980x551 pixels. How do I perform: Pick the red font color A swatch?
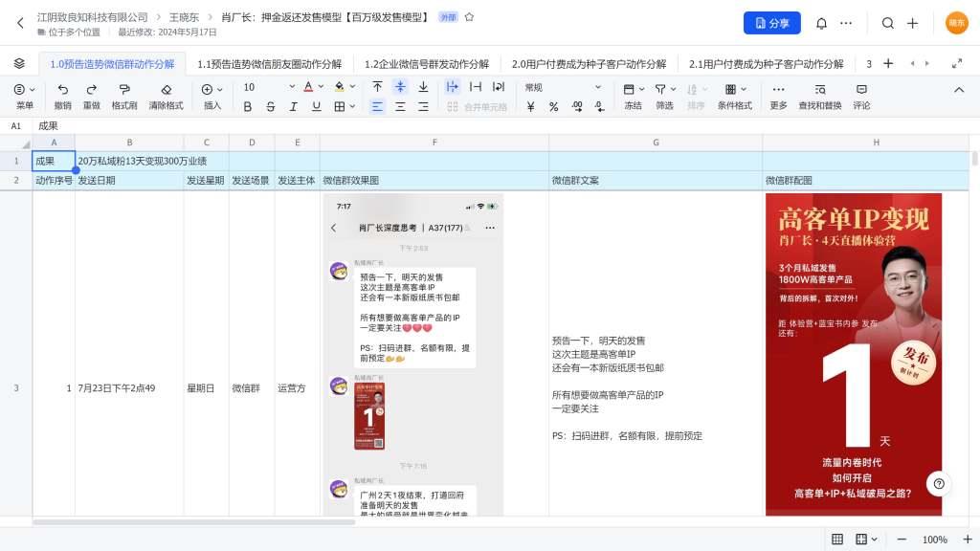pos(308,87)
